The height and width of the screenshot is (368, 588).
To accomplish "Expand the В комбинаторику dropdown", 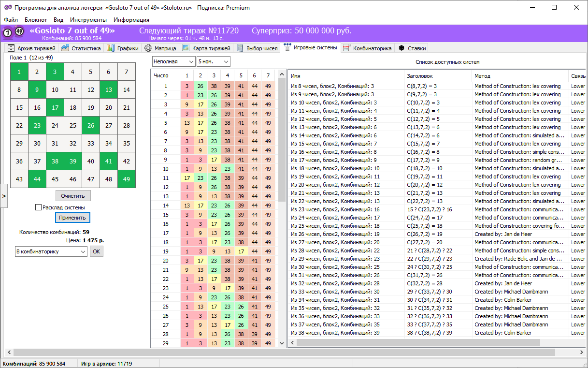I will [x=83, y=251].
